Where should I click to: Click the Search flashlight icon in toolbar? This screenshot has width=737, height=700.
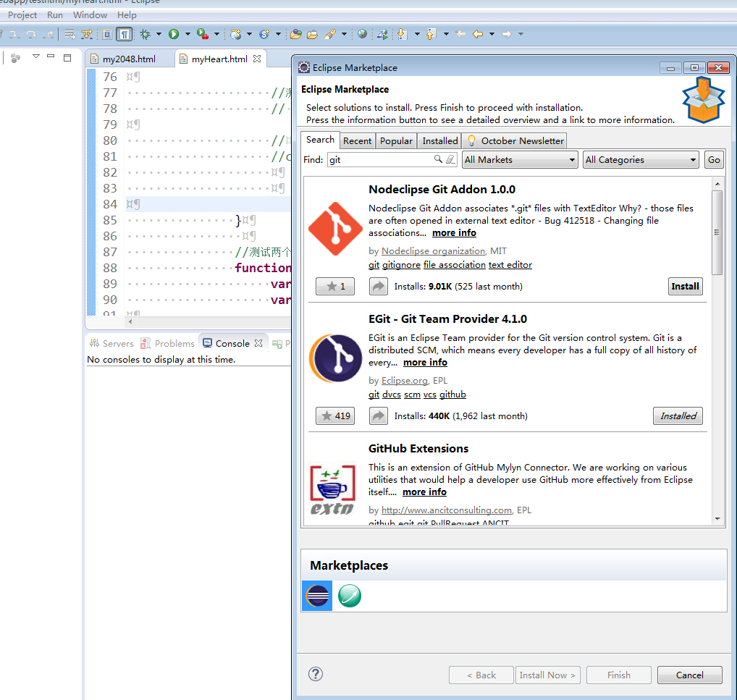[x=330, y=34]
